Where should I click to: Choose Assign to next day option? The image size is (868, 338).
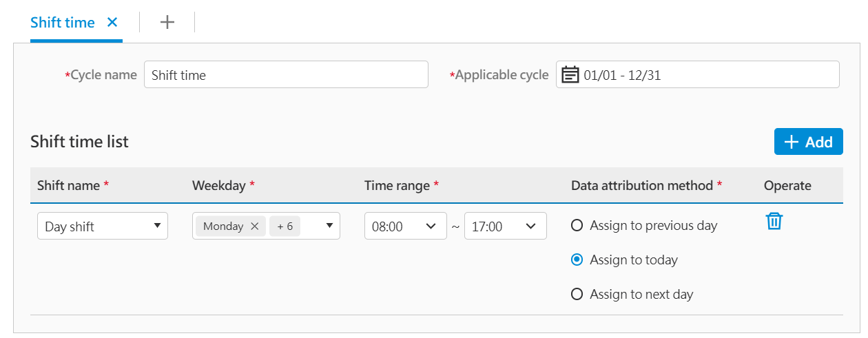577,294
